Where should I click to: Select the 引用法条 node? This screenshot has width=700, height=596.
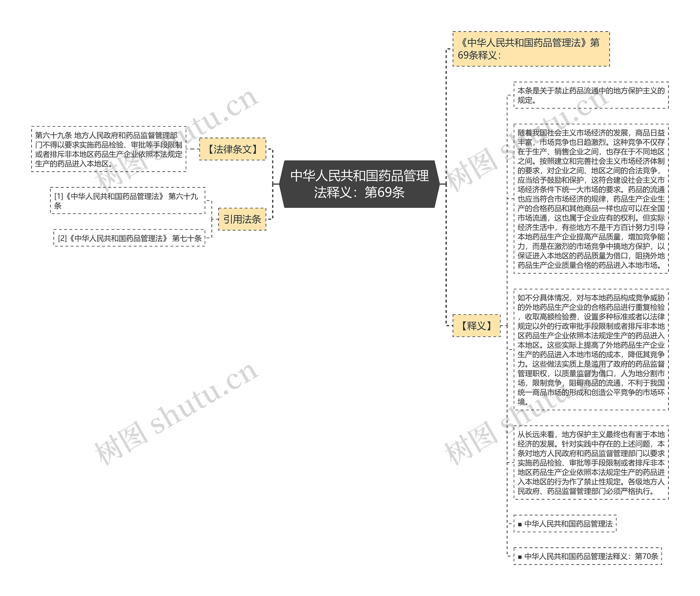coord(242,219)
